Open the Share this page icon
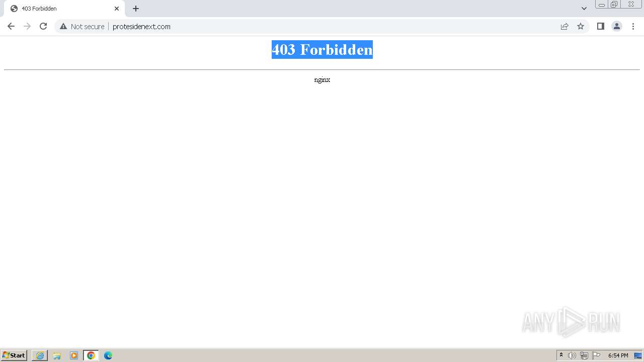The image size is (644, 362). tap(565, 26)
